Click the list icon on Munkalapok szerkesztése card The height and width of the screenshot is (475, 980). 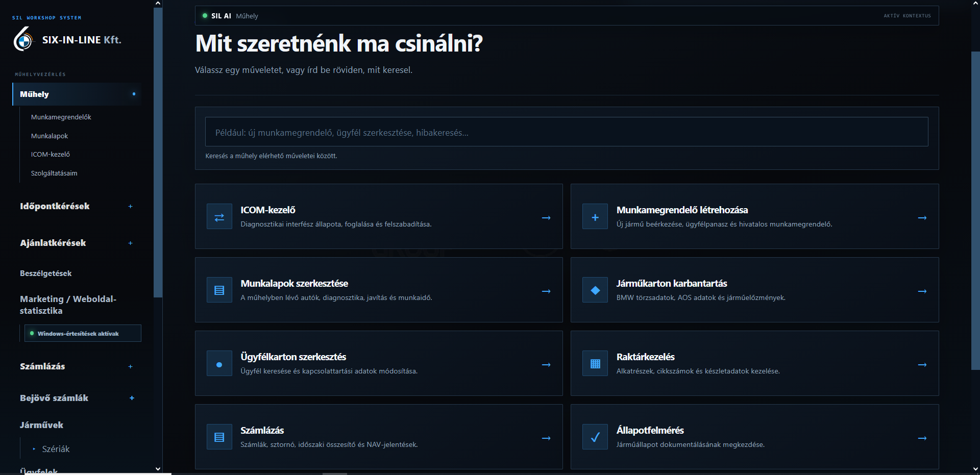219,290
